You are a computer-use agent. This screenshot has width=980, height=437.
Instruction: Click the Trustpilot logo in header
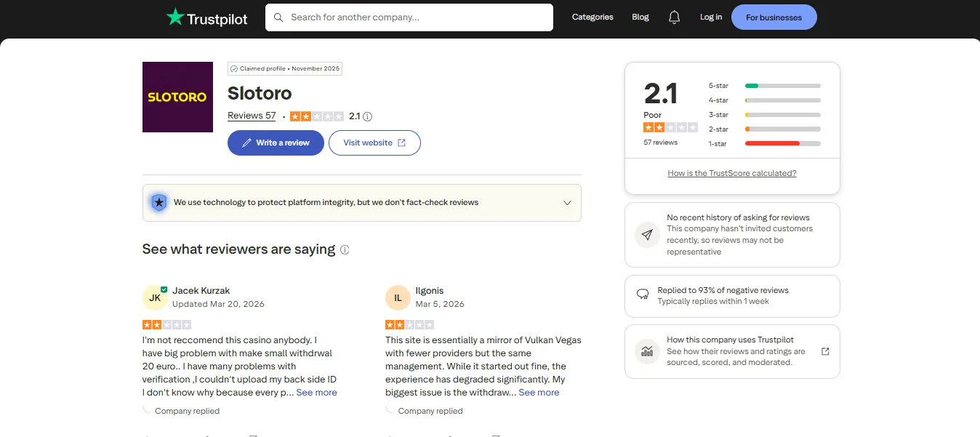click(206, 17)
